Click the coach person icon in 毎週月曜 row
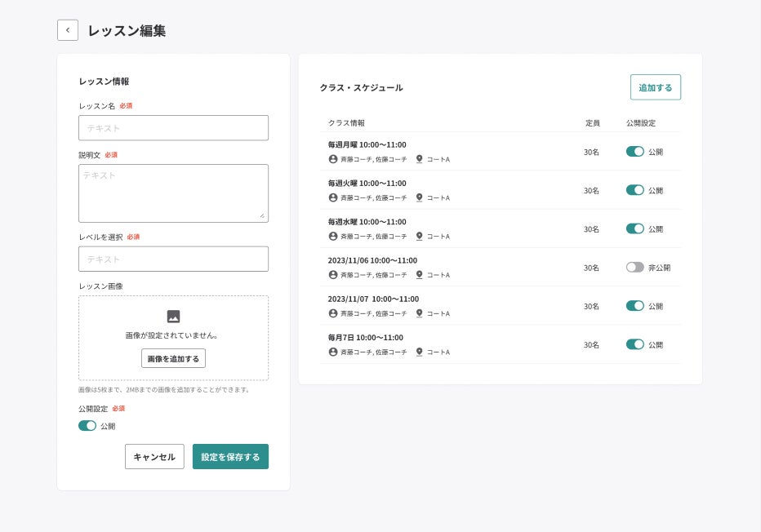The width and height of the screenshot is (761, 532). [333, 159]
